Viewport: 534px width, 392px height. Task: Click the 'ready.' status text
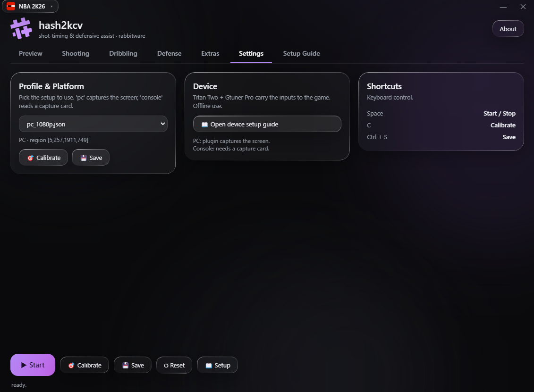(19, 385)
